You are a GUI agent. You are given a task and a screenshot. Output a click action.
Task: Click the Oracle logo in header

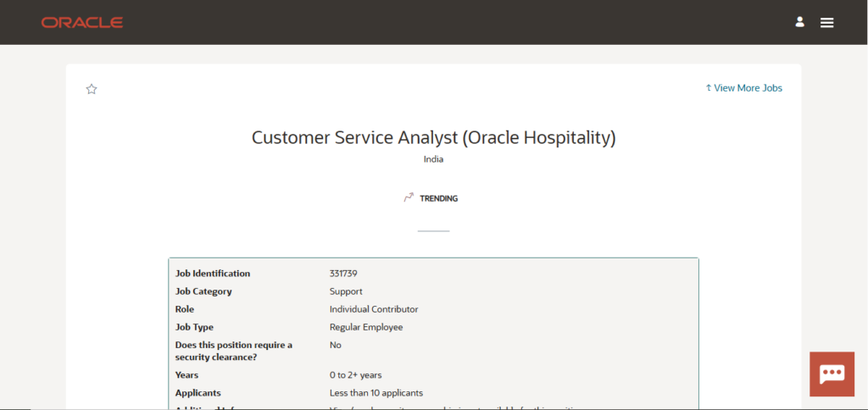82,23
